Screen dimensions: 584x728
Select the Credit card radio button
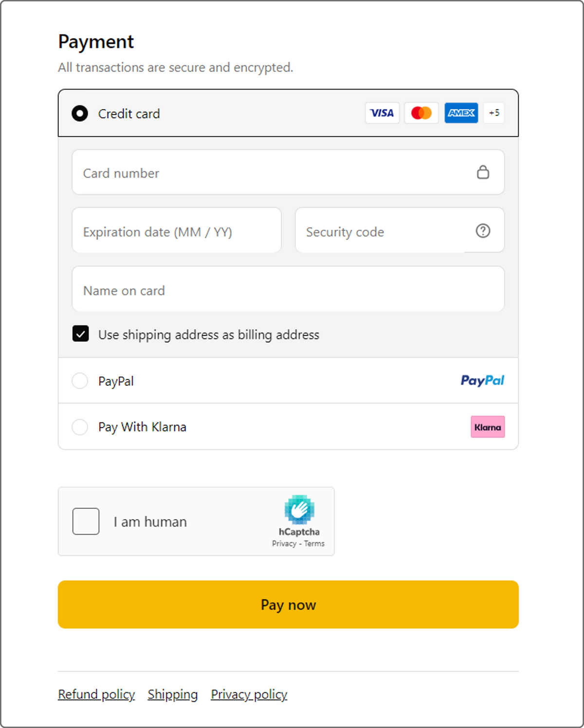coord(80,113)
